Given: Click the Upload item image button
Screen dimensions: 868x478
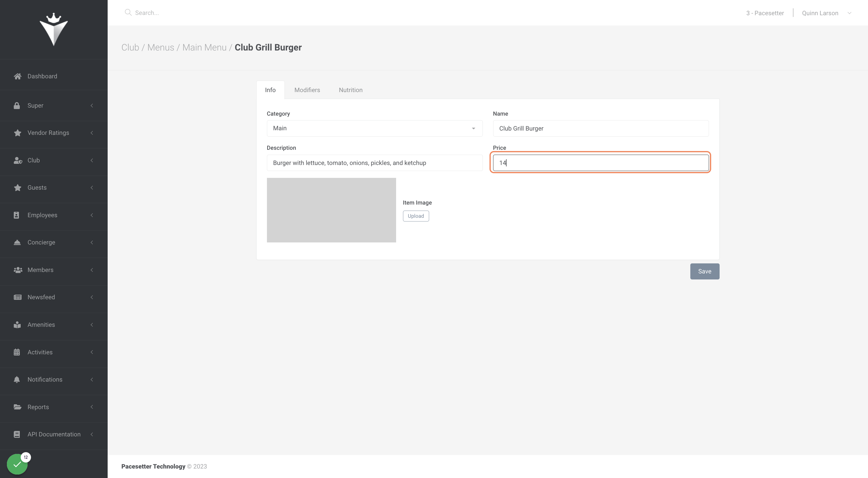Looking at the screenshot, I should coord(416,216).
